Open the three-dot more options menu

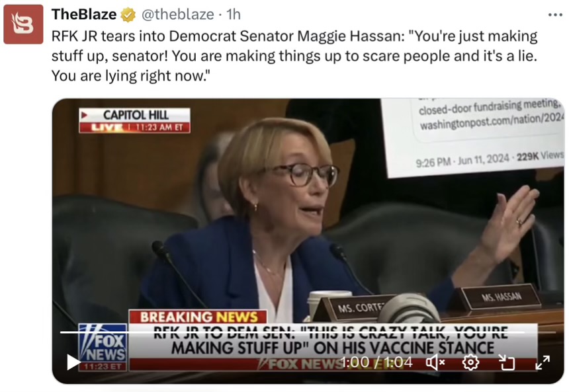(555, 15)
